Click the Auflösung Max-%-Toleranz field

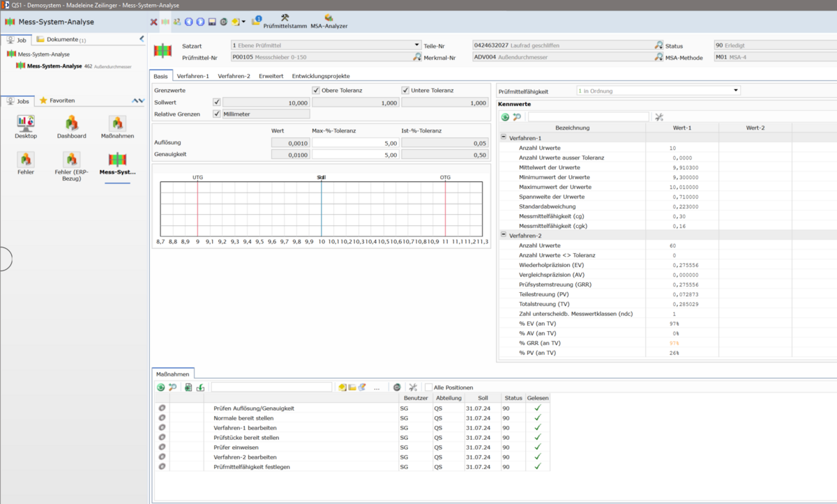tap(356, 143)
